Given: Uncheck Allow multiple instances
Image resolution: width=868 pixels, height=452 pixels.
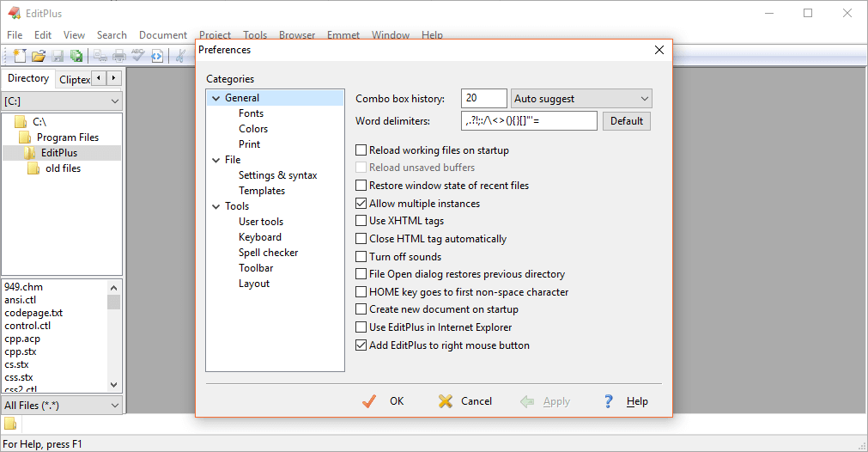Looking at the screenshot, I should click(x=361, y=204).
